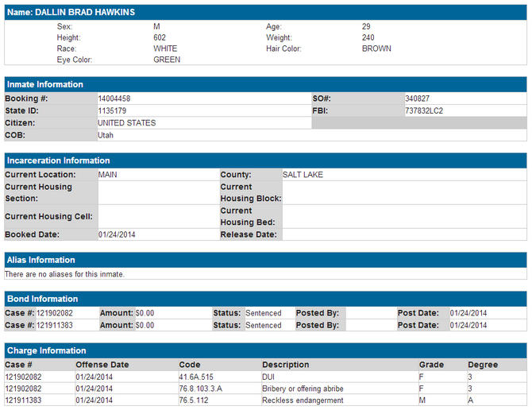This screenshot has width=532, height=410.
Task: Click the Release Date label
Action: click(x=249, y=234)
